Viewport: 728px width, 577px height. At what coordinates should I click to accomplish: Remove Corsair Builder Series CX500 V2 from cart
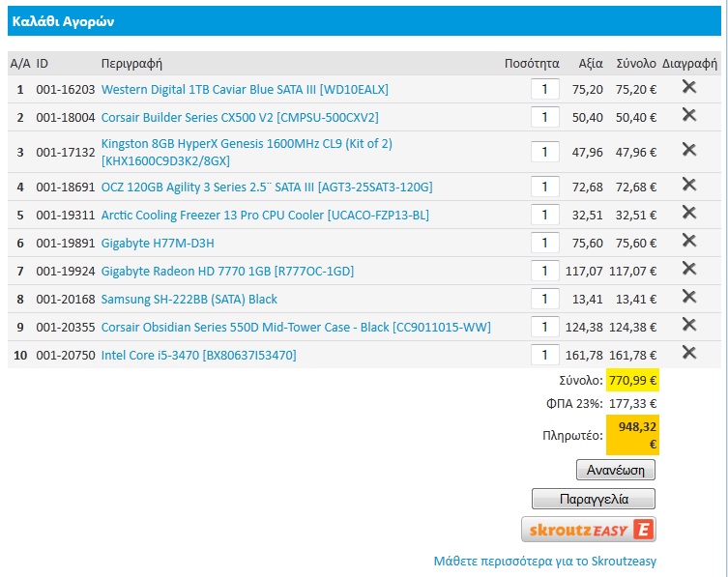coord(689,114)
